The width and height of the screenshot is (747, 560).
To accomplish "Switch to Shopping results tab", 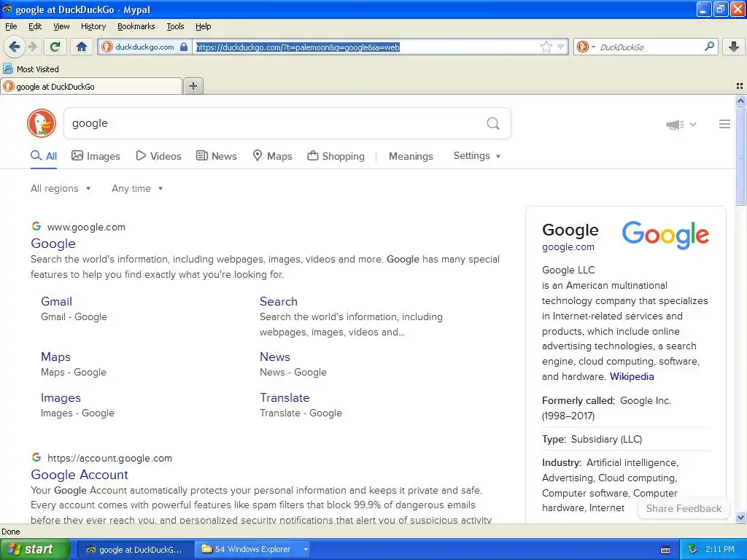I will (336, 156).
